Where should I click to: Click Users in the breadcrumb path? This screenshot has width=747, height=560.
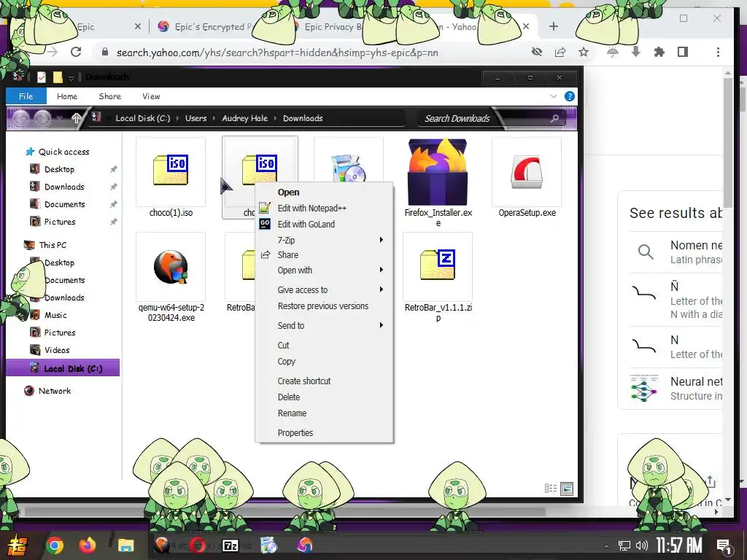(196, 118)
